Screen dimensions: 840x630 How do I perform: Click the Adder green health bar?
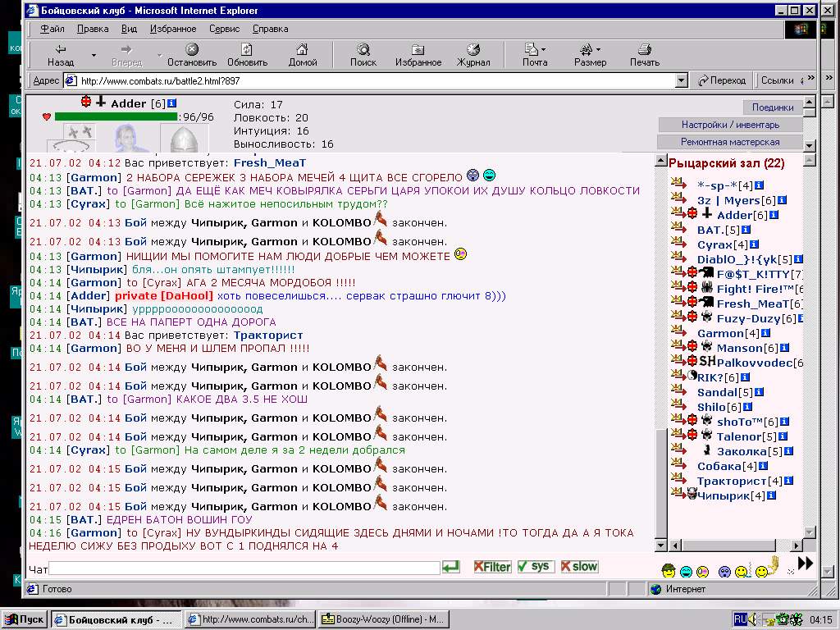(x=116, y=116)
